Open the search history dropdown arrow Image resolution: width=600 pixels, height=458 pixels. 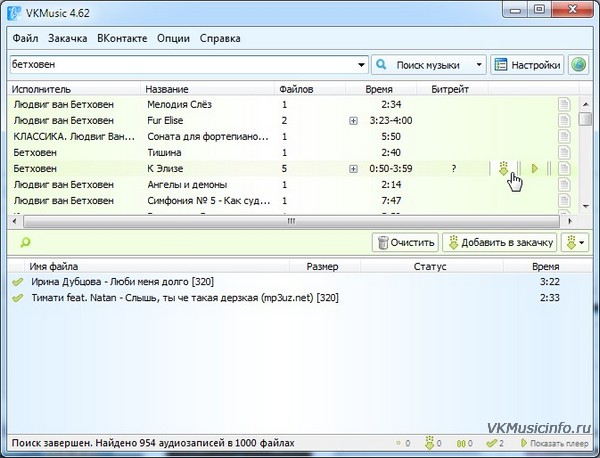click(361, 65)
